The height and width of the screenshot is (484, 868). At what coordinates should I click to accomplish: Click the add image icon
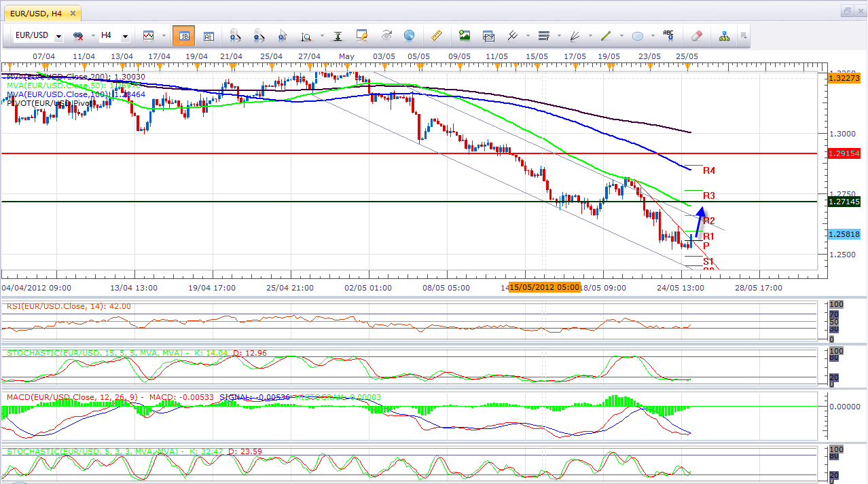tap(465, 36)
